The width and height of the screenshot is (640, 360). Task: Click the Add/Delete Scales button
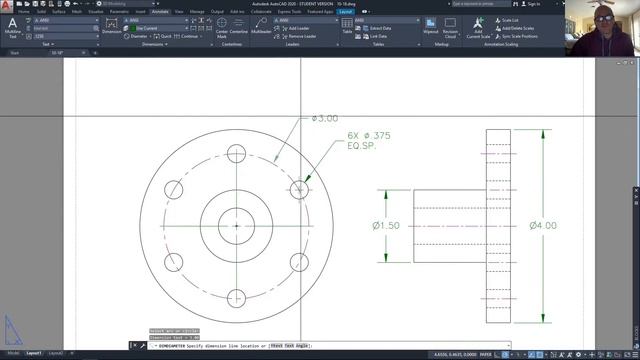pyautogui.click(x=514, y=28)
